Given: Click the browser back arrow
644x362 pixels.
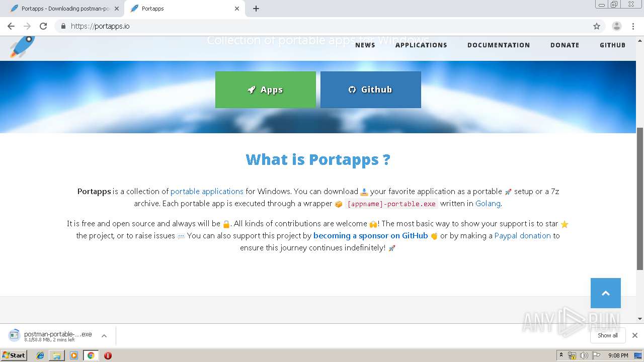Looking at the screenshot, I should pyautogui.click(x=11, y=26).
